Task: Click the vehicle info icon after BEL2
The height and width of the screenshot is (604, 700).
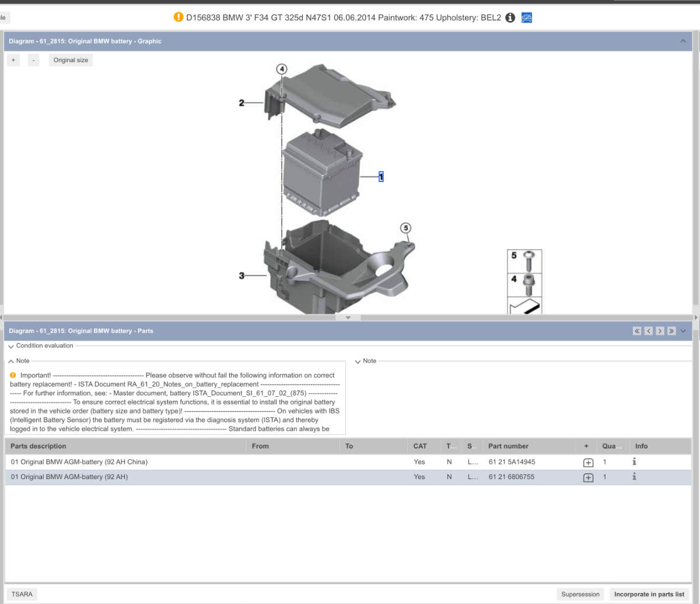Action: pos(510,18)
